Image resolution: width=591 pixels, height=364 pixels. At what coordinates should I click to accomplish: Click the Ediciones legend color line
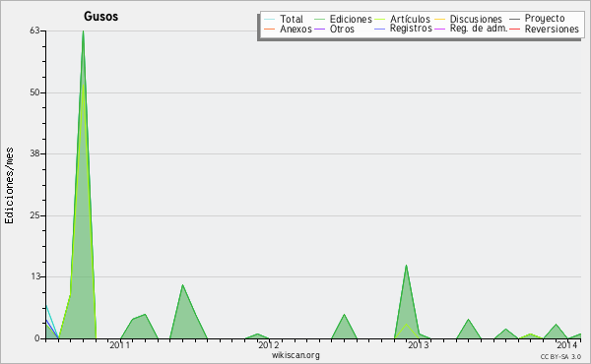click(319, 20)
